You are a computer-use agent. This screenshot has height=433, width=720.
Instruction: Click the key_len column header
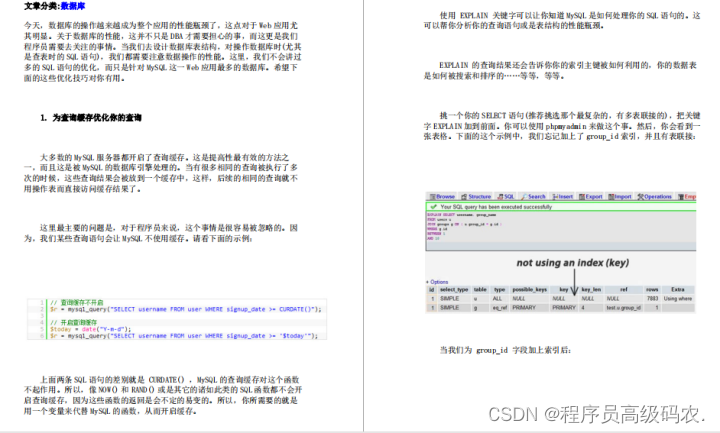pyautogui.click(x=591, y=290)
